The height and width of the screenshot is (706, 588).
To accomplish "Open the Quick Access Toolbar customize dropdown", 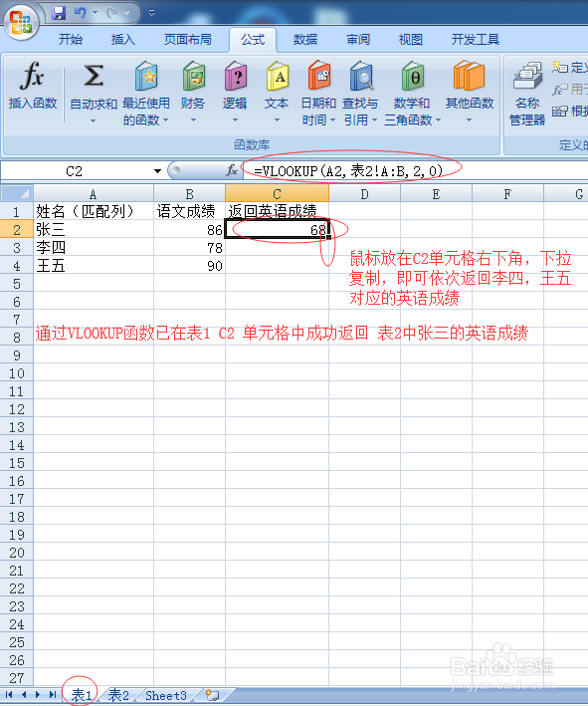I will [x=151, y=13].
